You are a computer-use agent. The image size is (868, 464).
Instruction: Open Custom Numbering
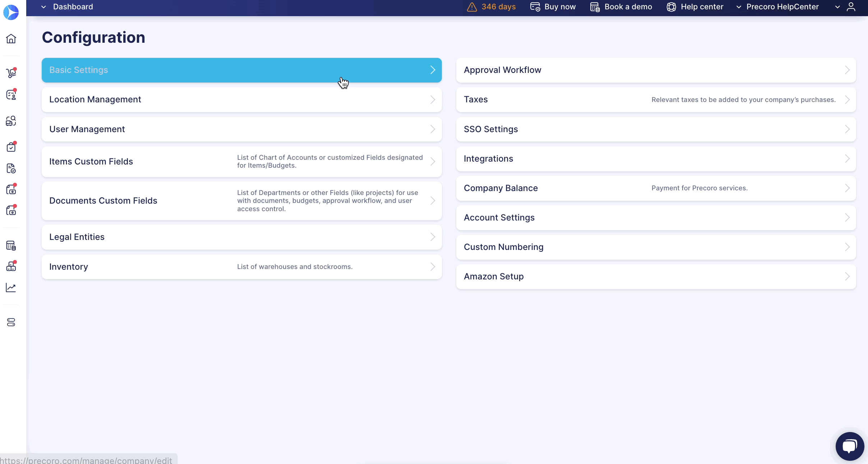[x=656, y=247]
